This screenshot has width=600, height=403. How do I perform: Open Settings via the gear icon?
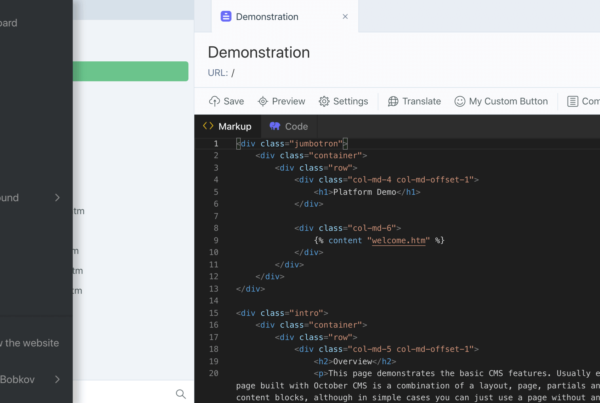[324, 101]
